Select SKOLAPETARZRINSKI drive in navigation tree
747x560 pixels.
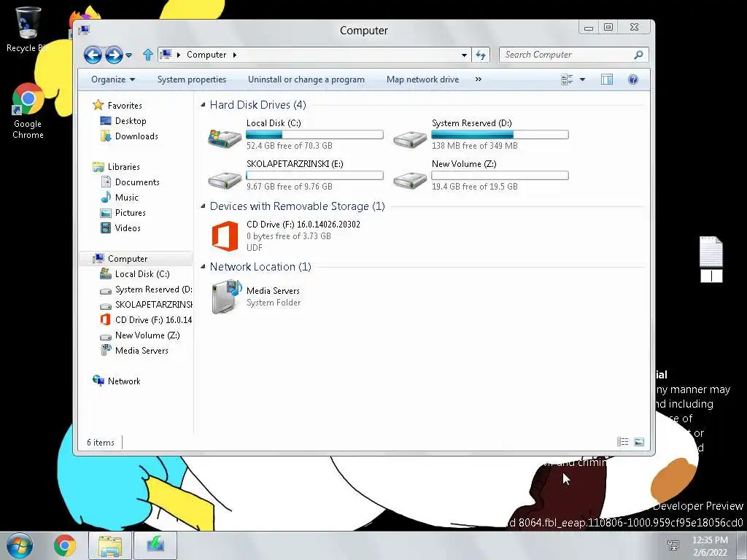[x=153, y=304]
